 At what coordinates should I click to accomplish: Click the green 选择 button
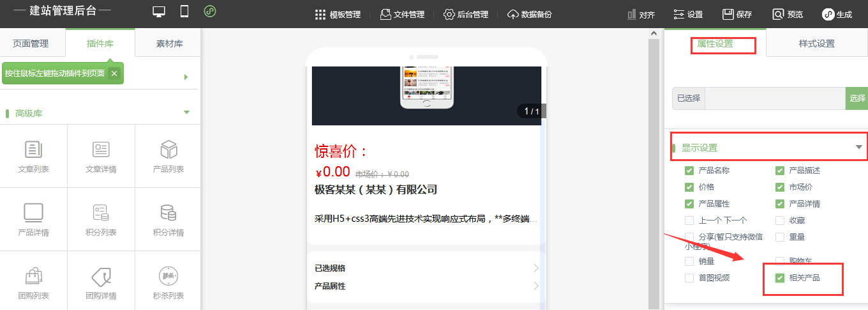pyautogui.click(x=857, y=98)
